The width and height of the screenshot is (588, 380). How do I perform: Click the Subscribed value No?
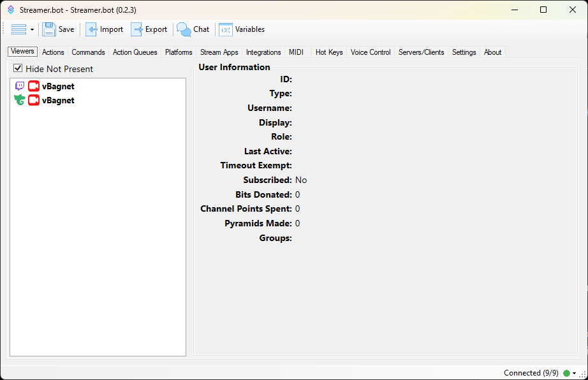tap(301, 180)
